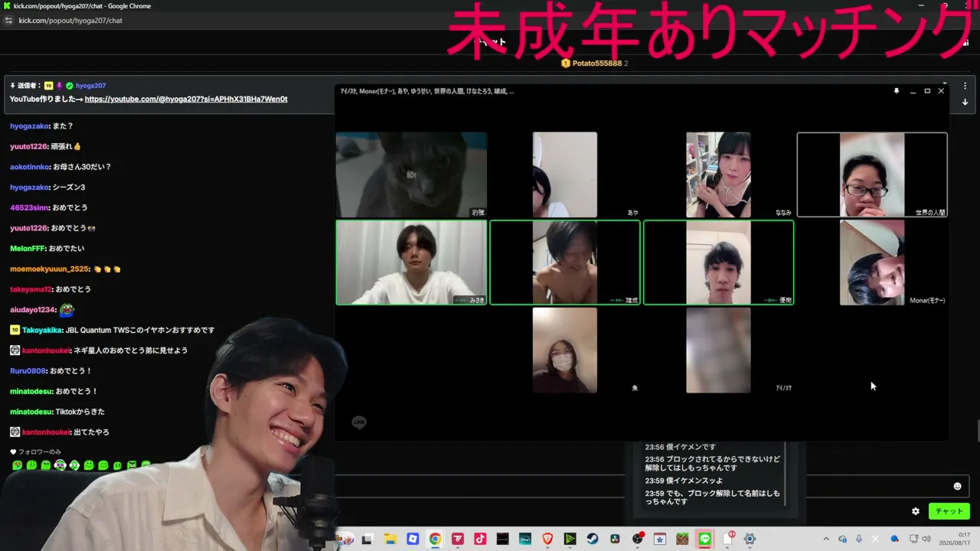Expand the pinned message with down arrow
The width and height of the screenshot is (980, 551).
click(x=965, y=102)
